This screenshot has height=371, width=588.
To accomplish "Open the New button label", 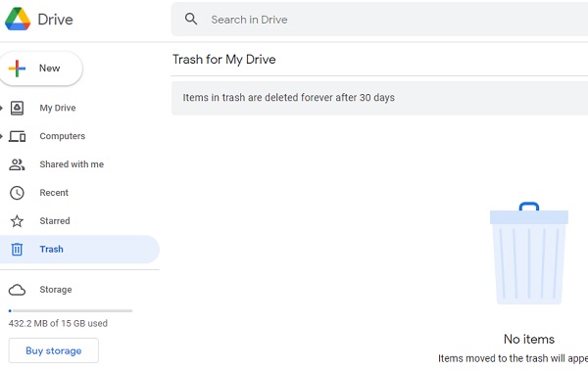I will coord(50,69).
